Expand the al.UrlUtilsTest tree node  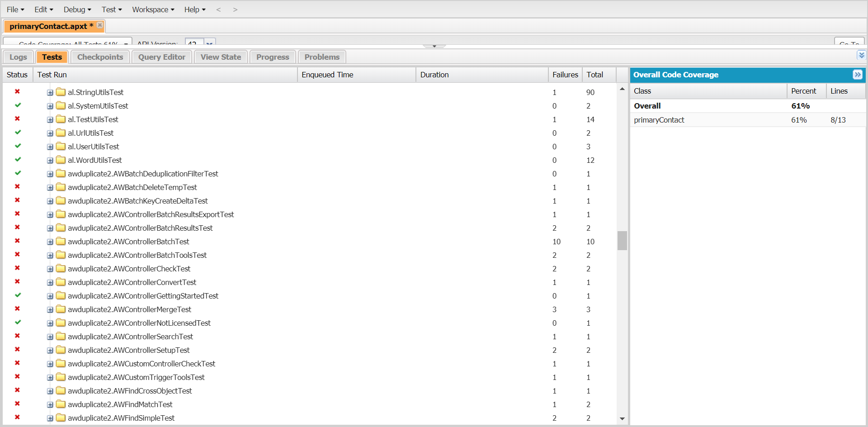point(50,133)
